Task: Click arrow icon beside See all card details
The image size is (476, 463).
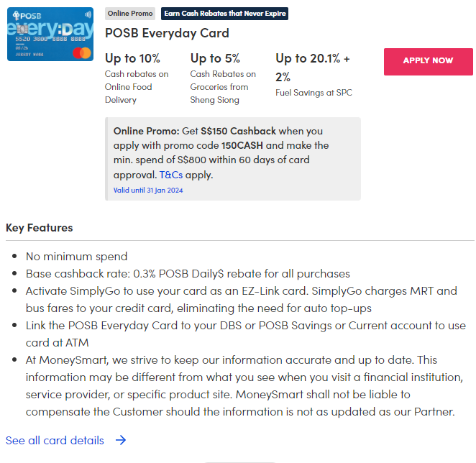Action: (121, 440)
